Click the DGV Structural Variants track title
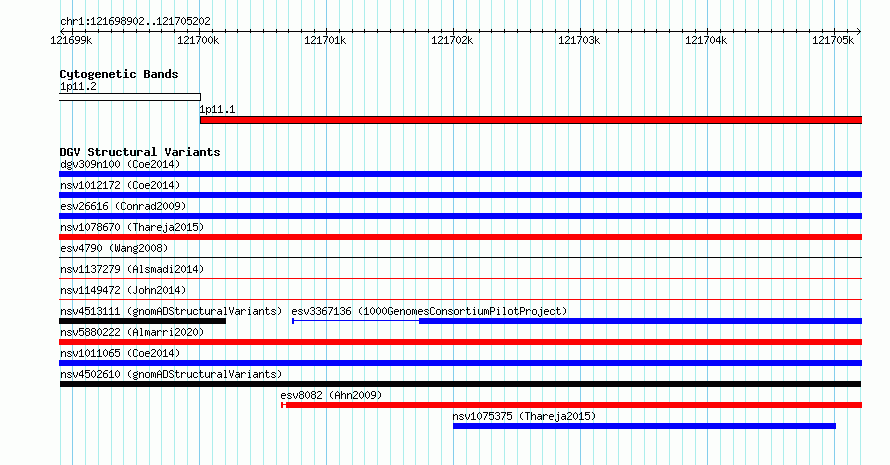Image resolution: width=890 pixels, height=465 pixels. [140, 152]
